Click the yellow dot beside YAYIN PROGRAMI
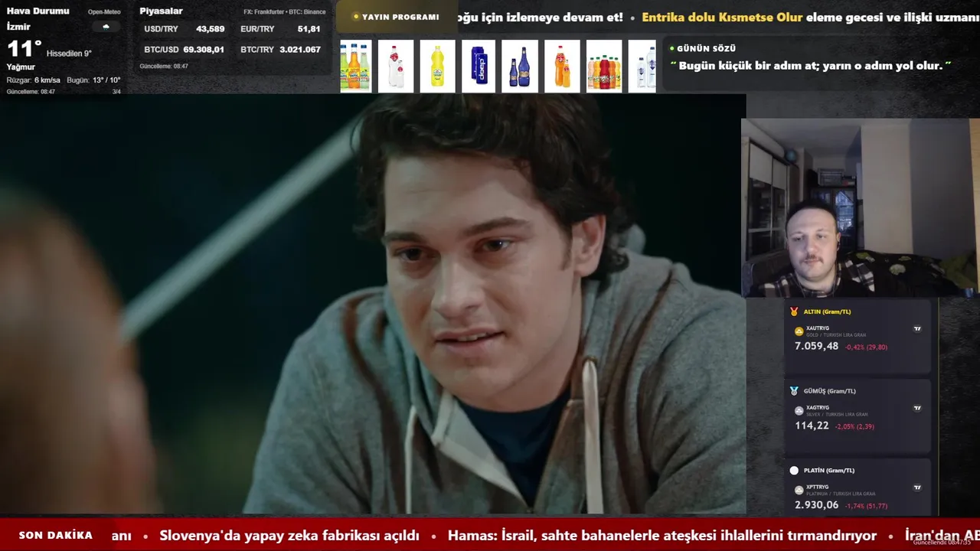 [356, 17]
